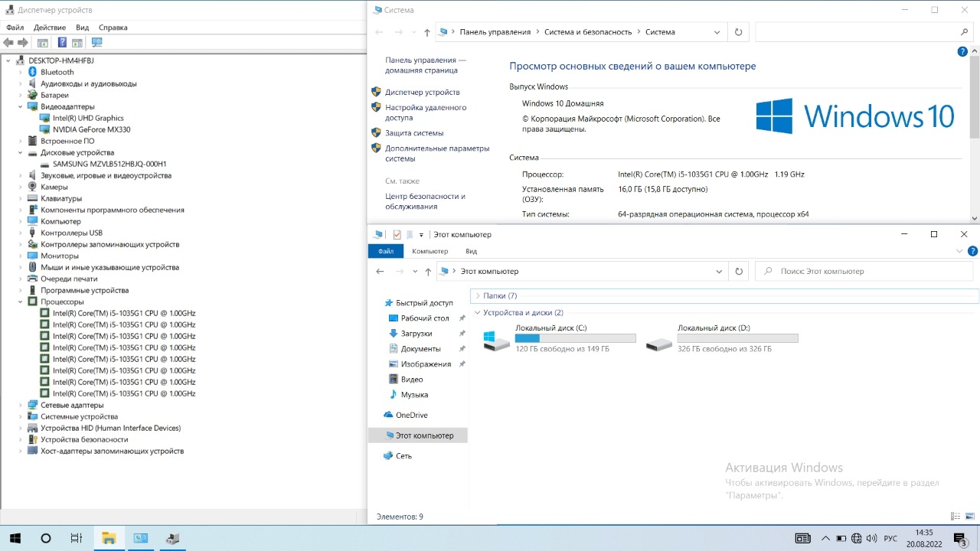Click the File Explorer taskbar icon
The image size is (980, 551).
pos(108,538)
